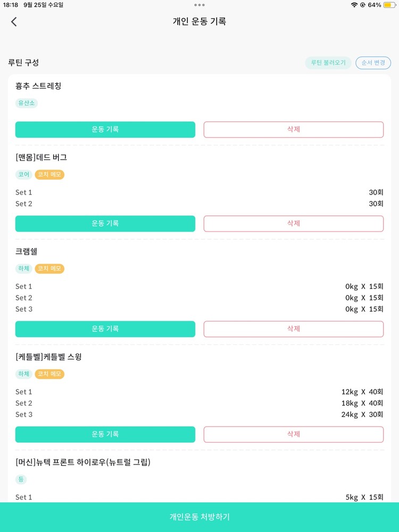Image resolution: width=399 pixels, height=532 pixels.
Task: Record exercise for 흉추 스트레칭
Action: click(105, 129)
